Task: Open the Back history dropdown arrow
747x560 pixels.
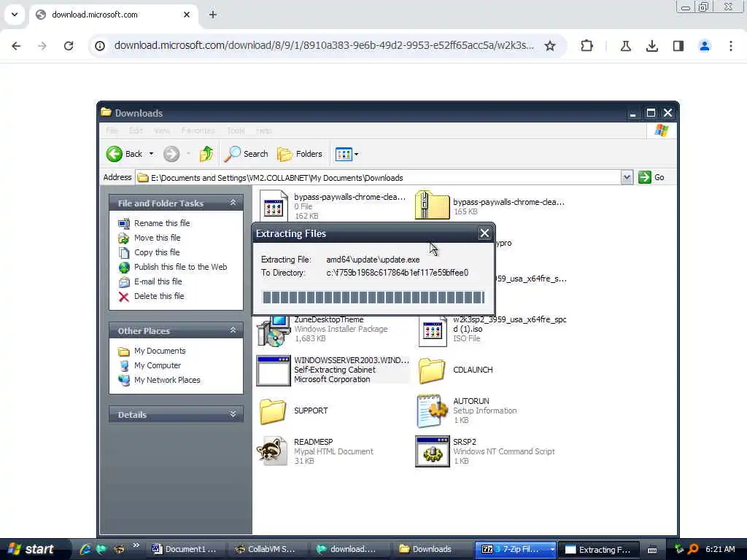Action: point(152,154)
